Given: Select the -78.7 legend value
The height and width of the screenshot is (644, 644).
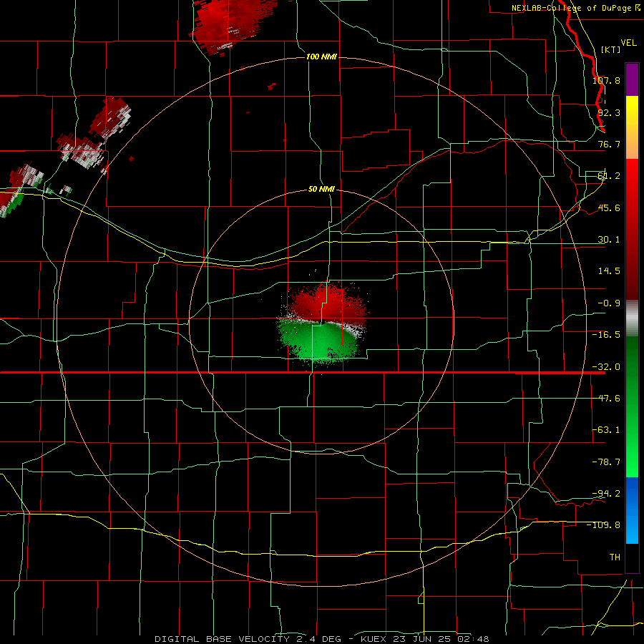Looking at the screenshot, I should tap(607, 462).
